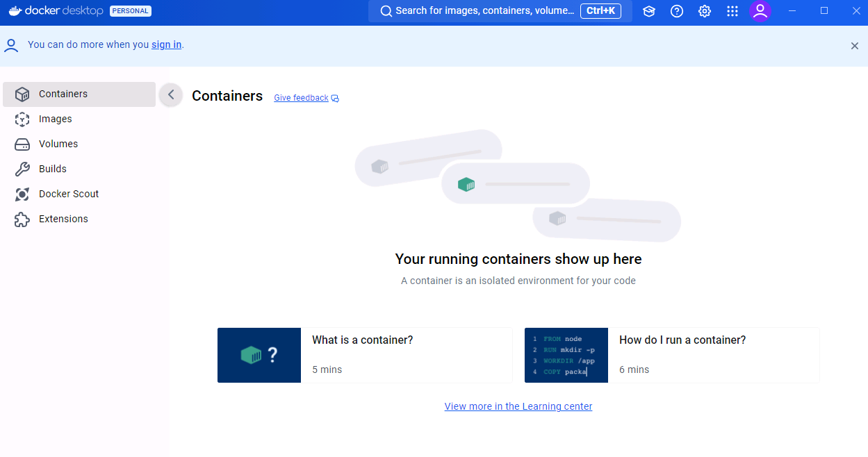Click the container question mark thumbnail

(259, 355)
